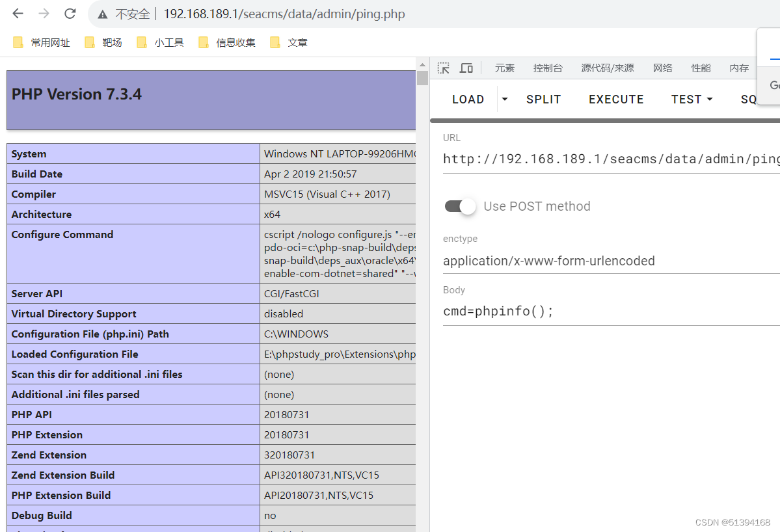The width and height of the screenshot is (780, 532).
Task: Activate the DevTools inspect element picker
Action: coord(443,68)
